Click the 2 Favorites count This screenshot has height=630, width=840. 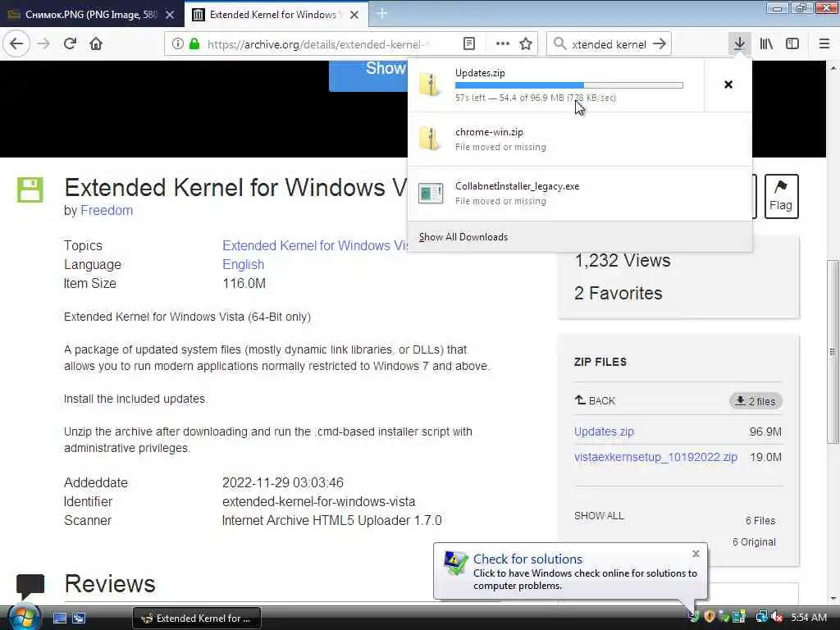pos(619,293)
